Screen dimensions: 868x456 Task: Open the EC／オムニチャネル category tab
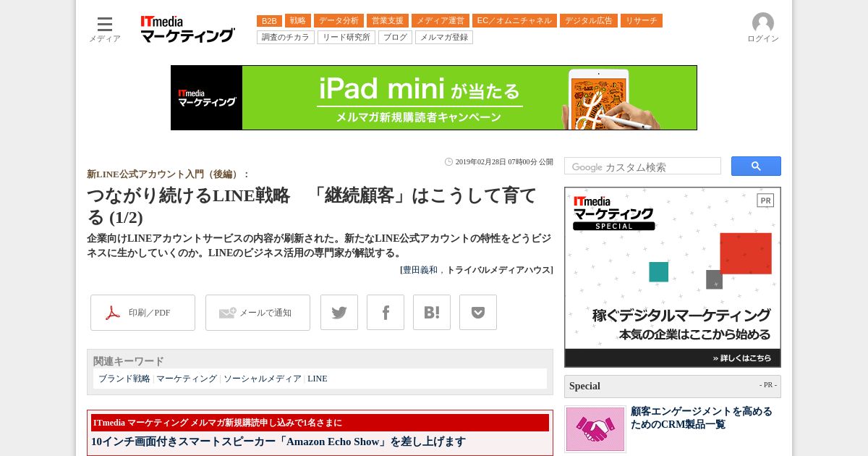pyautogui.click(x=514, y=21)
